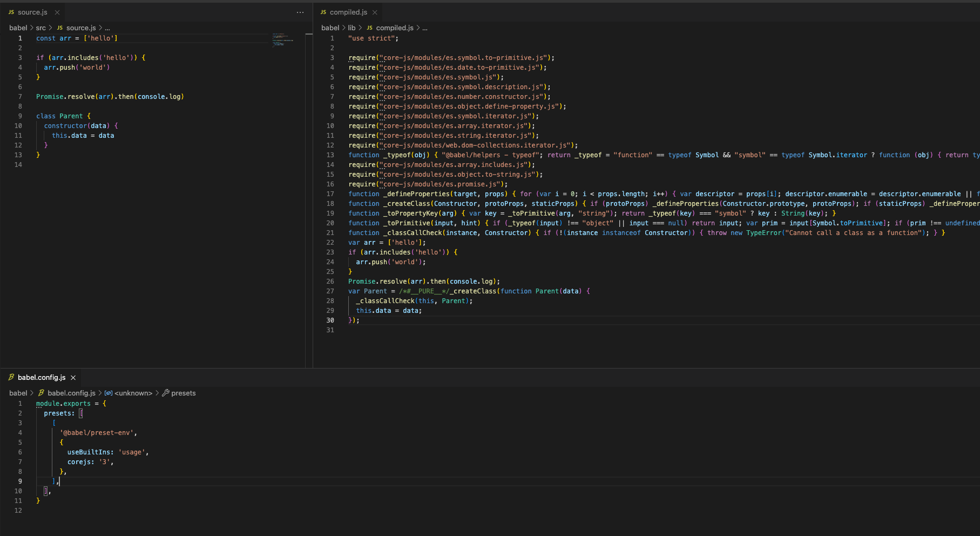Image resolution: width=980 pixels, height=536 pixels.
Task: Click the module icon before <unknown> breadcrumb
Action: (109, 393)
